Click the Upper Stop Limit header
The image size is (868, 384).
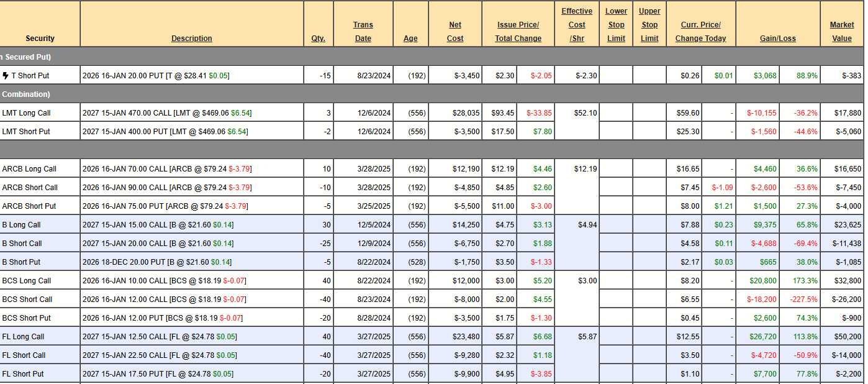point(649,25)
